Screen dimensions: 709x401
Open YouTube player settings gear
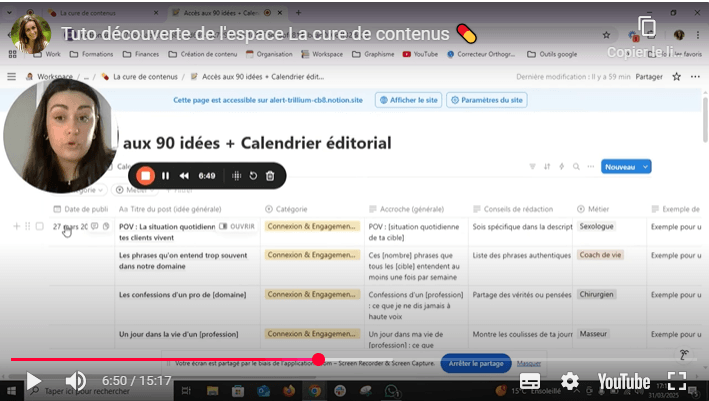[x=570, y=381]
